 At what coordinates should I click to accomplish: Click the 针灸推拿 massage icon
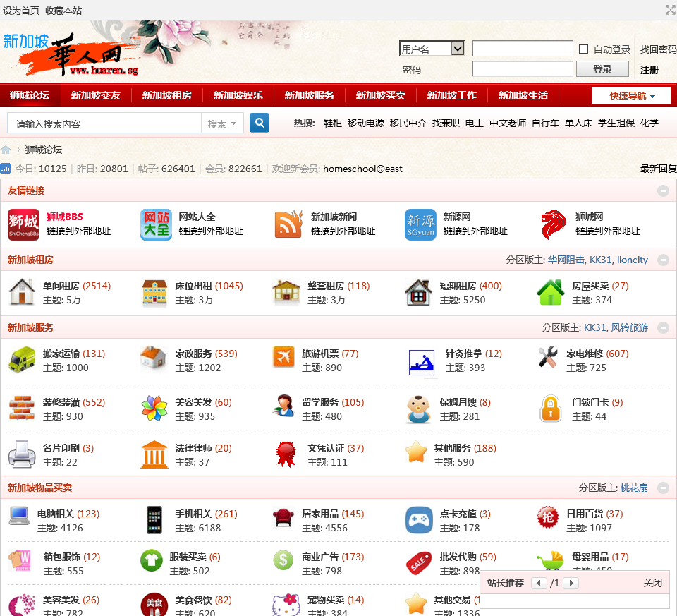click(x=422, y=363)
